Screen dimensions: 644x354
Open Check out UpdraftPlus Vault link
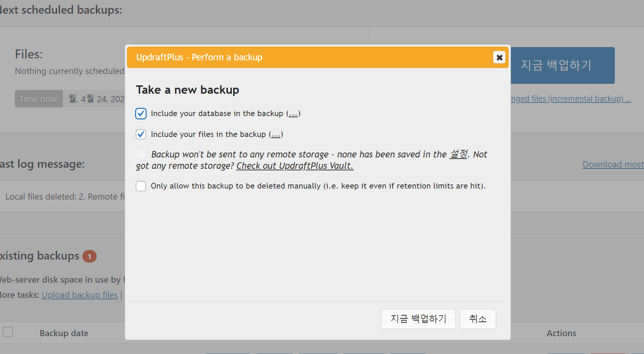coord(295,166)
